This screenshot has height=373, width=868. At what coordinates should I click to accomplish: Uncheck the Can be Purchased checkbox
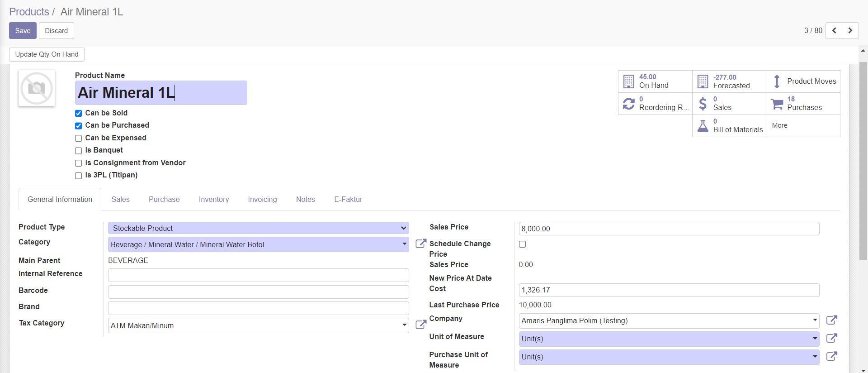[78, 125]
